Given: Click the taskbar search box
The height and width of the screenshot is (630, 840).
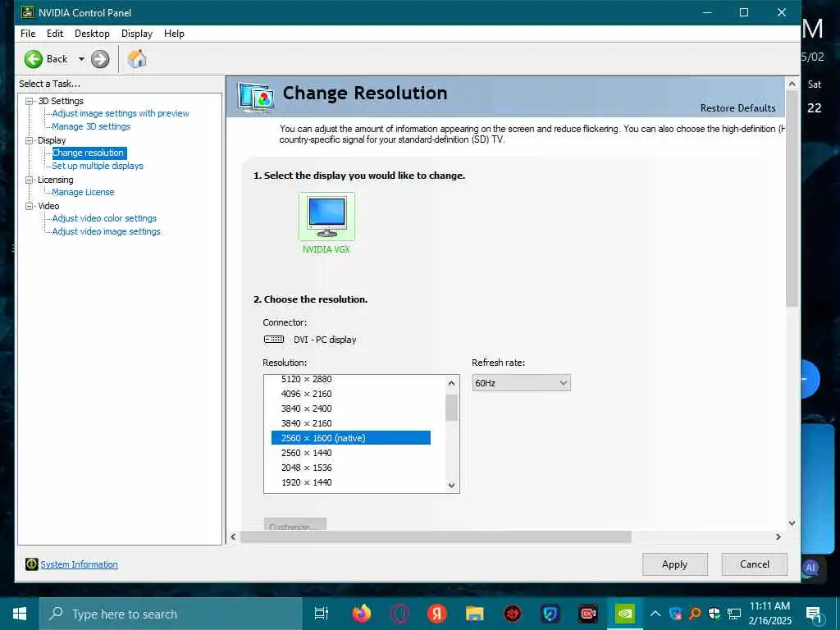Looking at the screenshot, I should (171, 614).
